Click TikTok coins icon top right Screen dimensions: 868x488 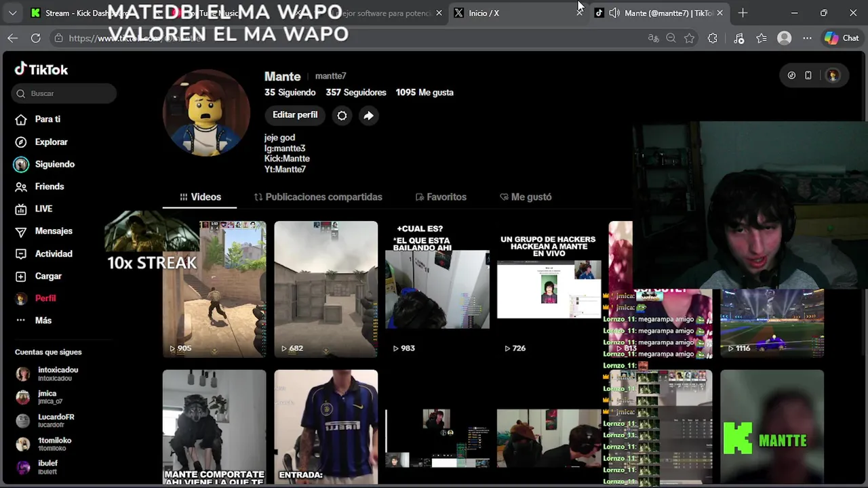coord(791,75)
